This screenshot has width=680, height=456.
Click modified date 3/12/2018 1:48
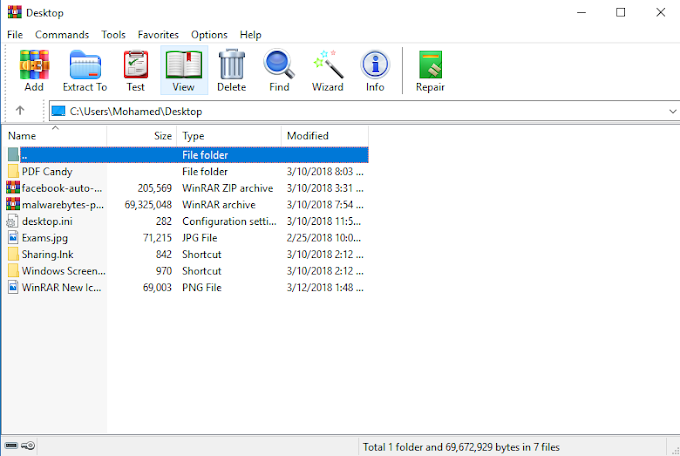tap(325, 287)
